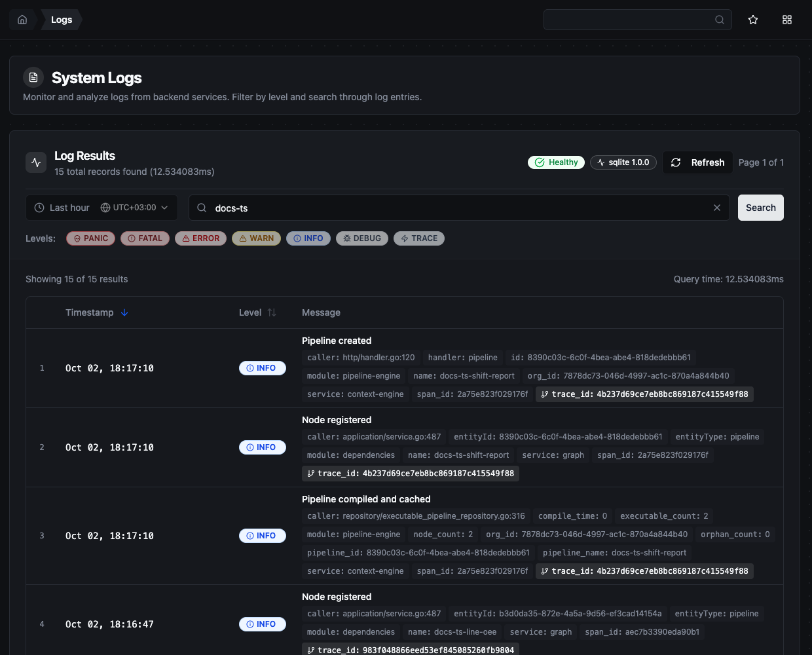Click 'span_id: aec7b3390eda90b1' tag

pos(642,632)
